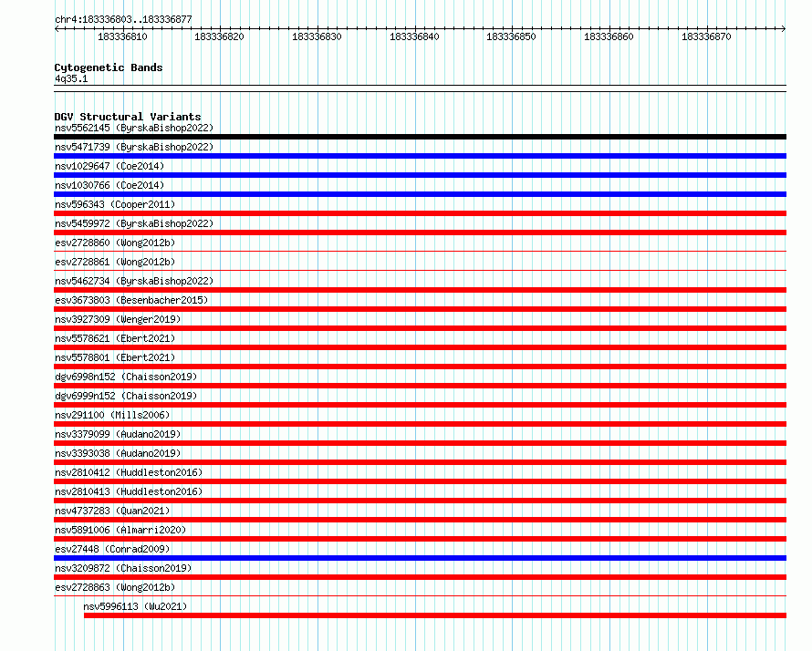Click the red bar under nsv3209872
The image size is (812, 651).
(420, 577)
